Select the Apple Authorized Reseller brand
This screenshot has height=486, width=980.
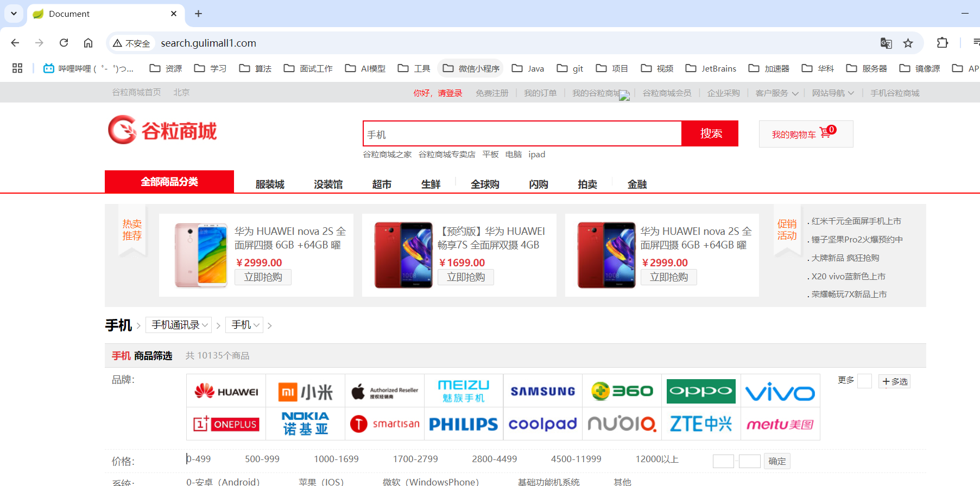385,391
